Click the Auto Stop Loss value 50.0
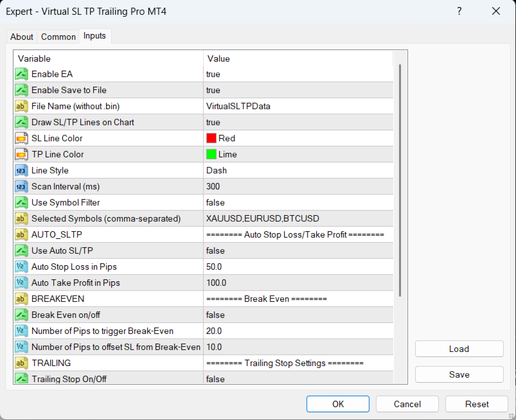The image size is (516, 420). pyautogui.click(x=214, y=267)
